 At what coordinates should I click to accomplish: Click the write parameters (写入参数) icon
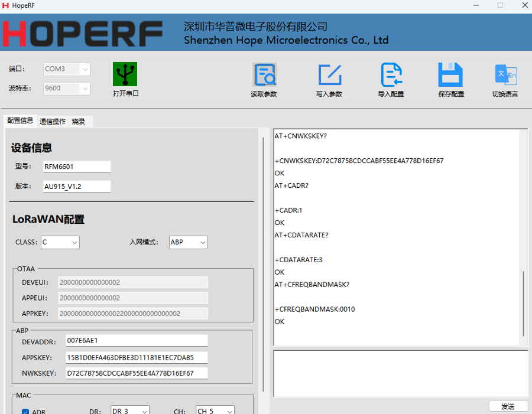[x=329, y=74]
